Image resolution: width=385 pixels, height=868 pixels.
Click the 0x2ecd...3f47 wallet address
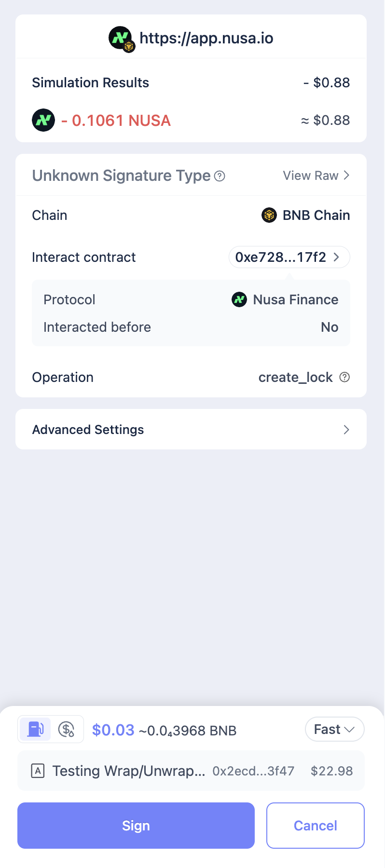[x=253, y=771]
